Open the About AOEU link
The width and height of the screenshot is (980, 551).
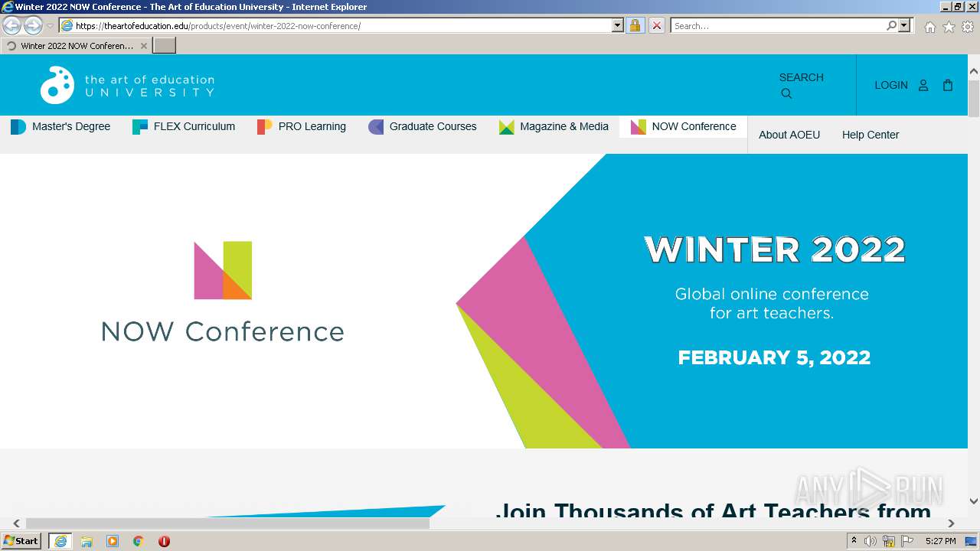point(789,135)
